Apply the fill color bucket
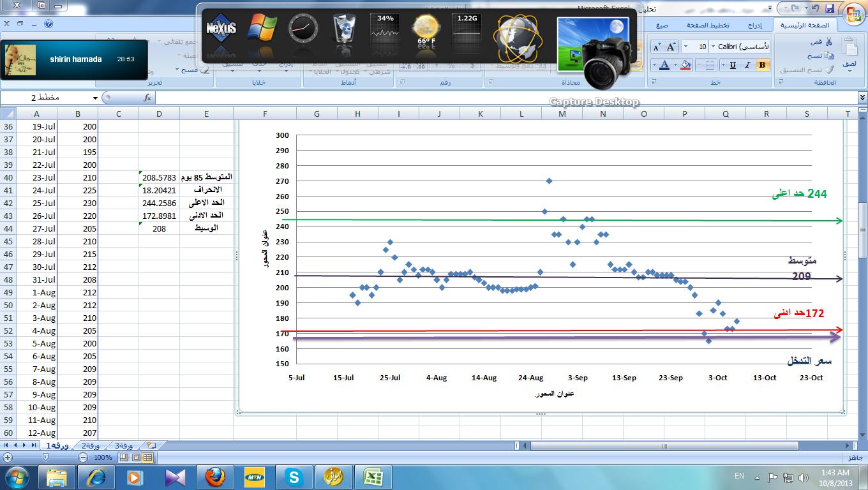Screen dimensions: 868x490 point(685,65)
